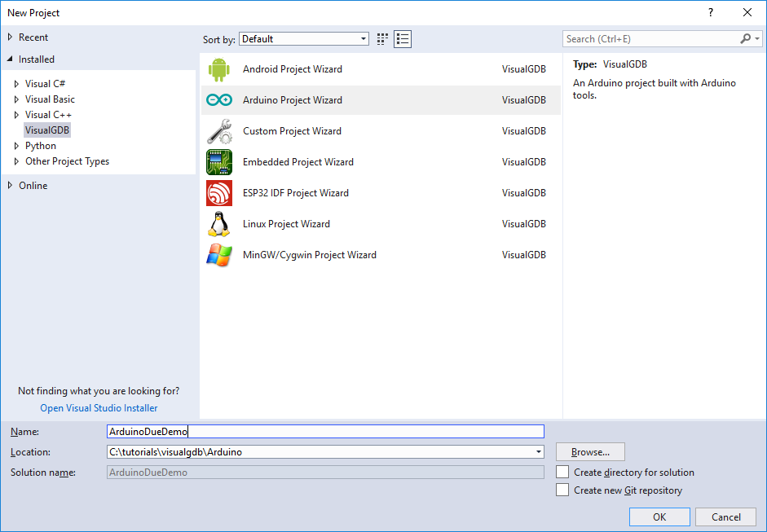Select "Linux Project Wizard" text

[286, 223]
